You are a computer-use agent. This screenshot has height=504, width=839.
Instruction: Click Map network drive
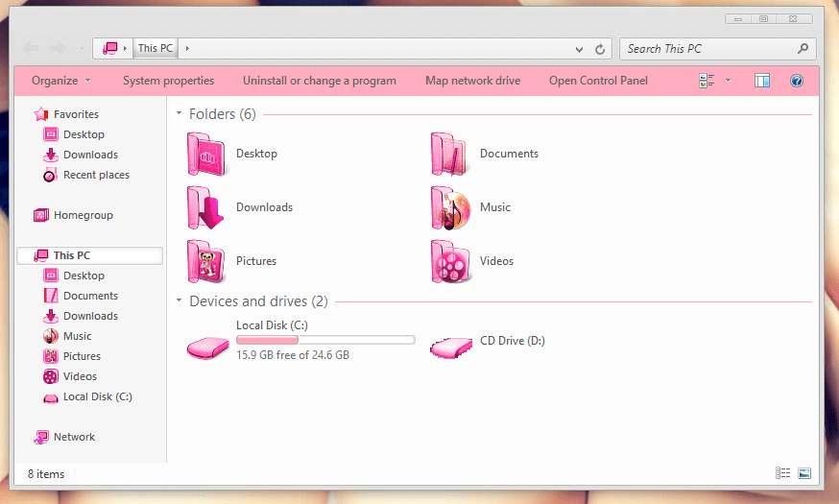[472, 82]
